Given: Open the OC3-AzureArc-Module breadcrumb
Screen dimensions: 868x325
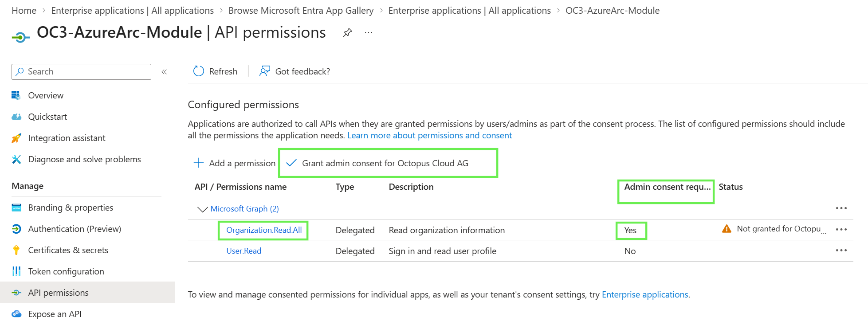Looking at the screenshot, I should point(613,11).
